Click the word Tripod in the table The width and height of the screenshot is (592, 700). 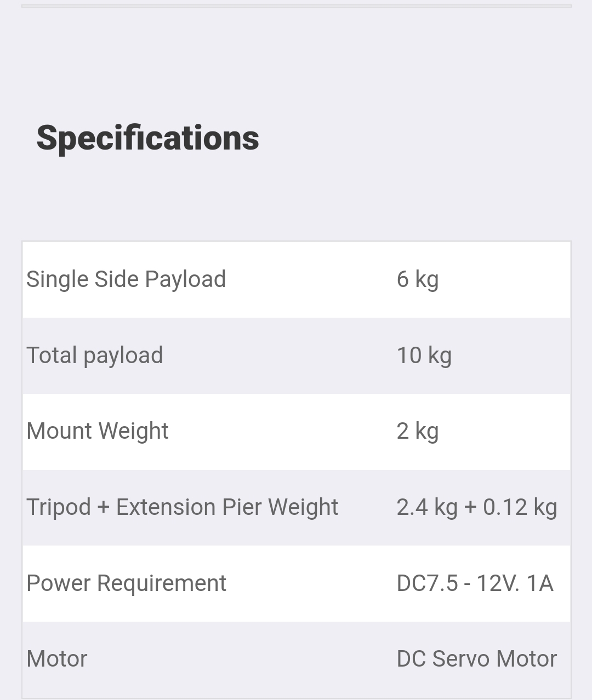coord(58,507)
